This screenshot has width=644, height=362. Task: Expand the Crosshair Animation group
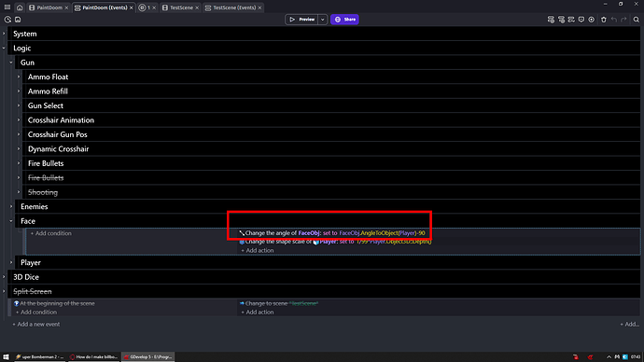click(19, 119)
